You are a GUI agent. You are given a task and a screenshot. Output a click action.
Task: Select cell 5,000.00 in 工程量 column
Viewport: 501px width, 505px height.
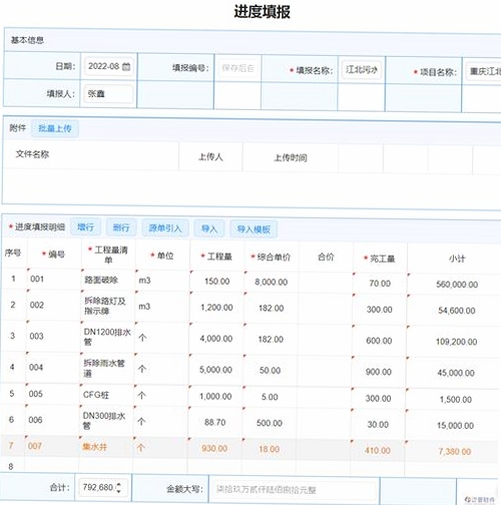[x=216, y=370]
